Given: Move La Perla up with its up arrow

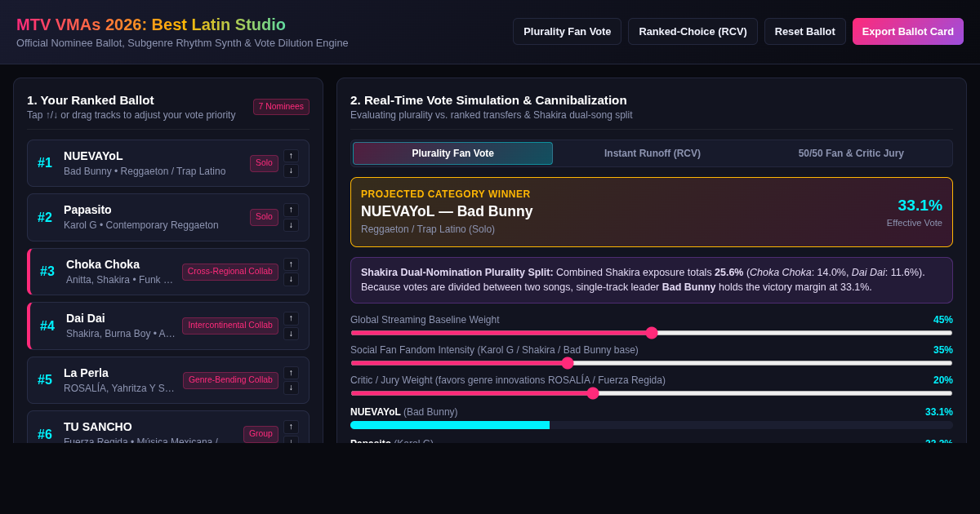Looking at the screenshot, I should [x=291, y=373].
